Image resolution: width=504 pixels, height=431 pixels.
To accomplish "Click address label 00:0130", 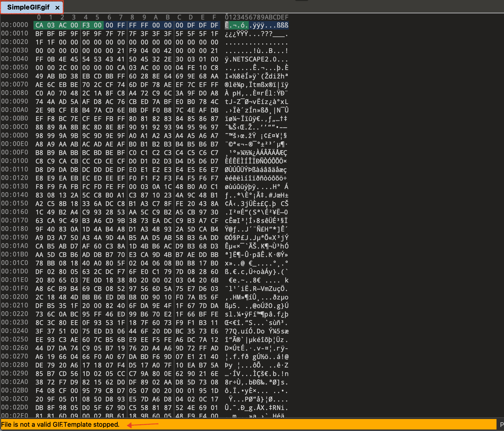I will pyautogui.click(x=15, y=186).
